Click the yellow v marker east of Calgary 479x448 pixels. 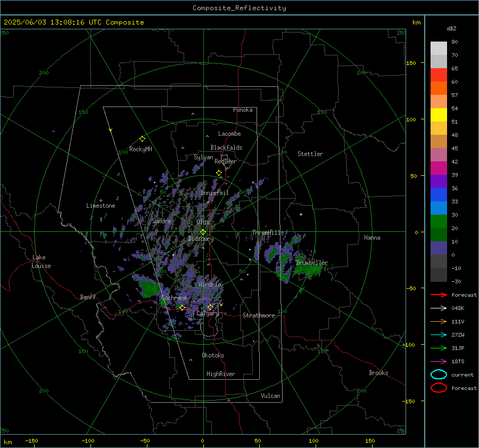(x=221, y=305)
